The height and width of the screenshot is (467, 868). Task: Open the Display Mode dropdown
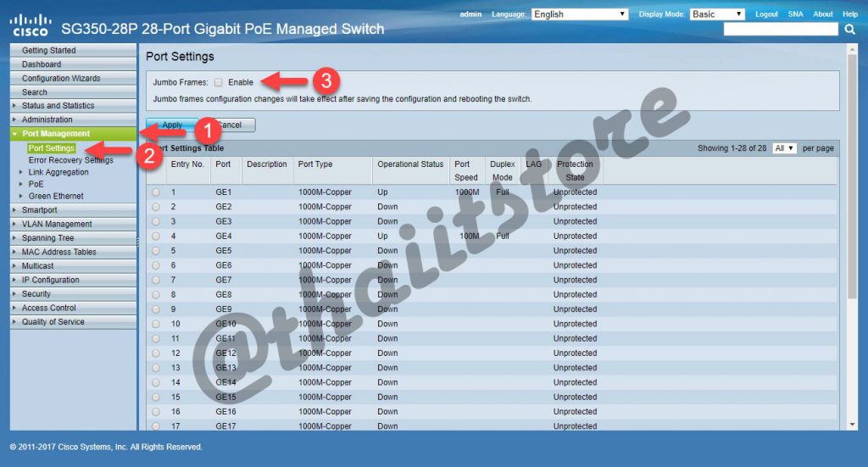(x=717, y=14)
